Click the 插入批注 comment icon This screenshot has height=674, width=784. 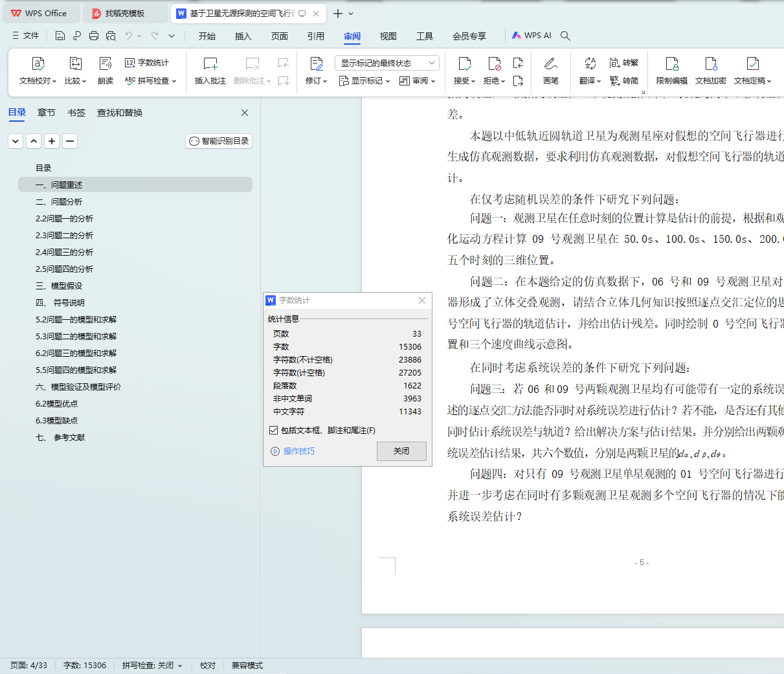coord(210,63)
